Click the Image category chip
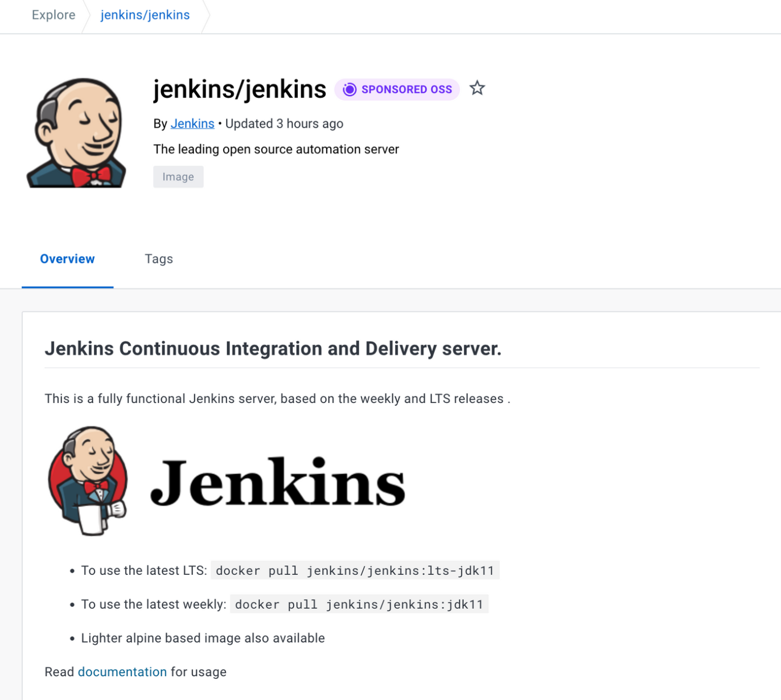The image size is (781, 700). point(178,177)
